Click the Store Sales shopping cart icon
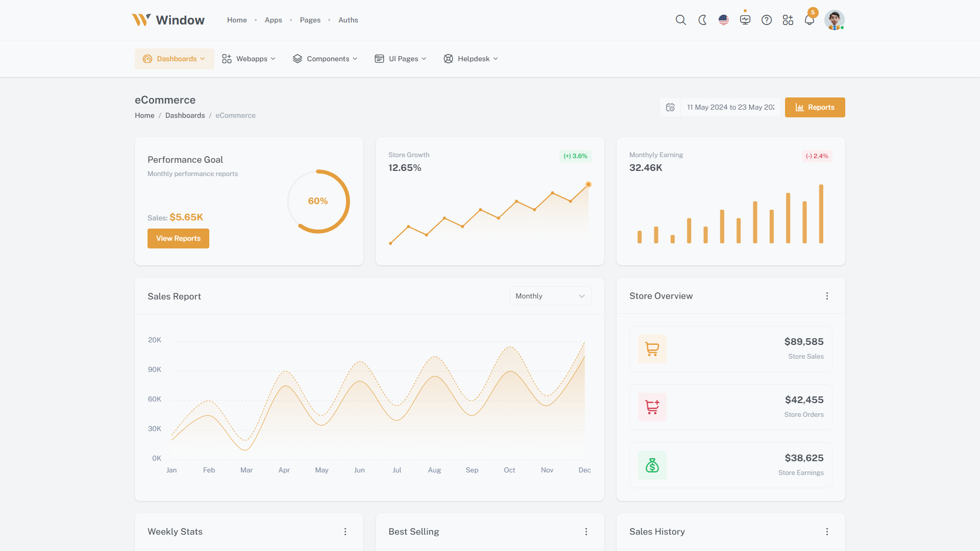This screenshot has width=980, height=551. click(652, 349)
